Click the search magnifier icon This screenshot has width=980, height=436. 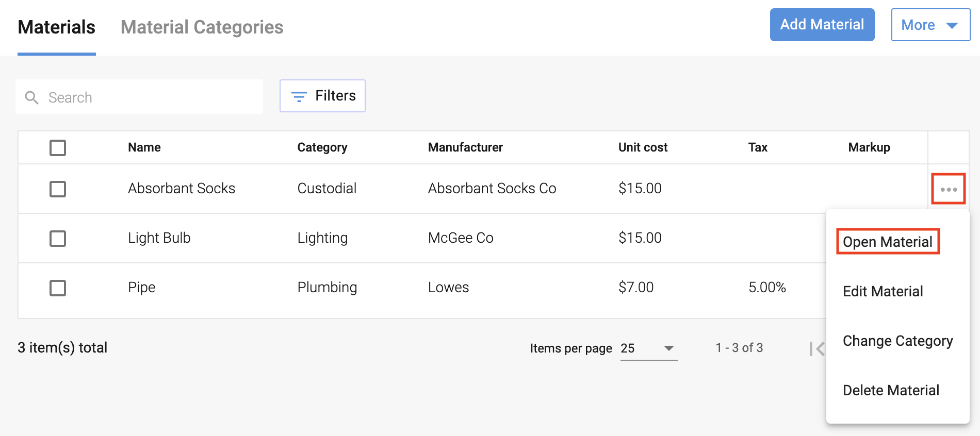(x=32, y=97)
